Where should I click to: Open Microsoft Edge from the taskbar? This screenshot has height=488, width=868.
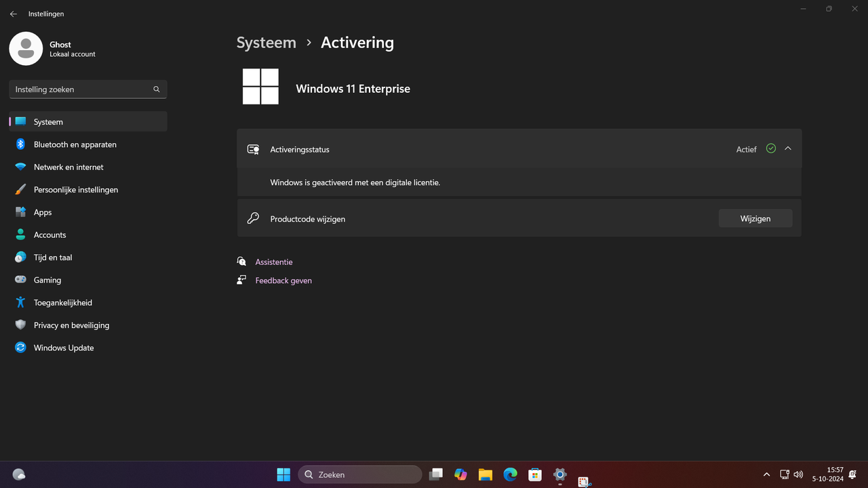tap(510, 474)
